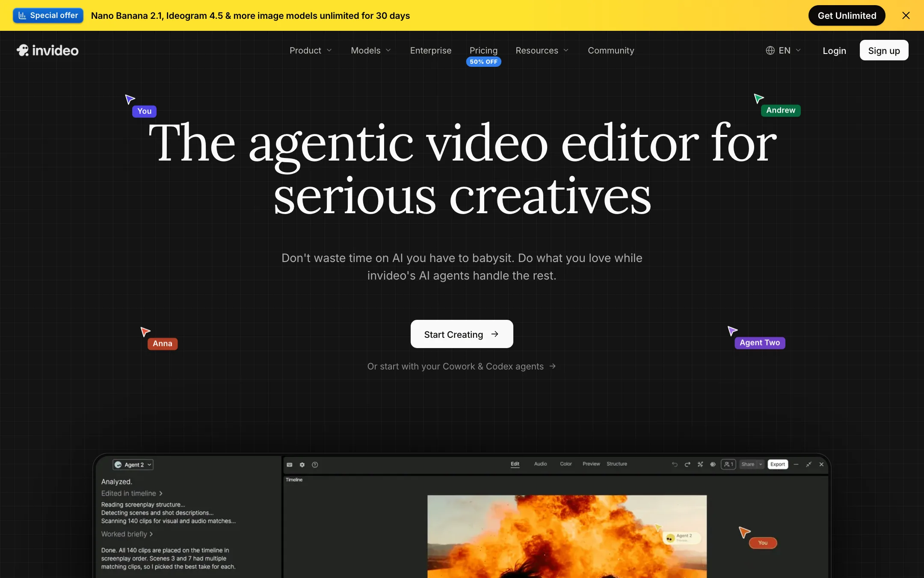Click the tools icon next to redo
924x578 pixels.
point(700,464)
